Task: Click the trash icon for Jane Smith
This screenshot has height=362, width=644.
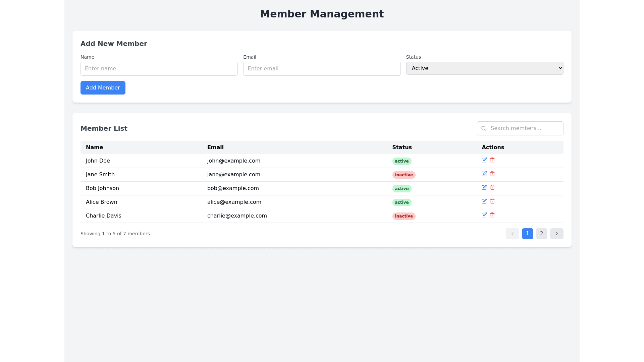Action: (x=492, y=174)
